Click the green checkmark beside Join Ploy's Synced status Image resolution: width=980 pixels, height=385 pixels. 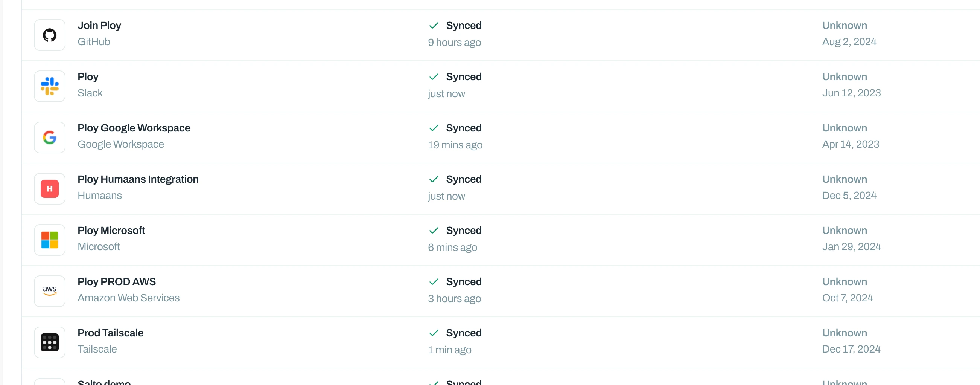[434, 26]
